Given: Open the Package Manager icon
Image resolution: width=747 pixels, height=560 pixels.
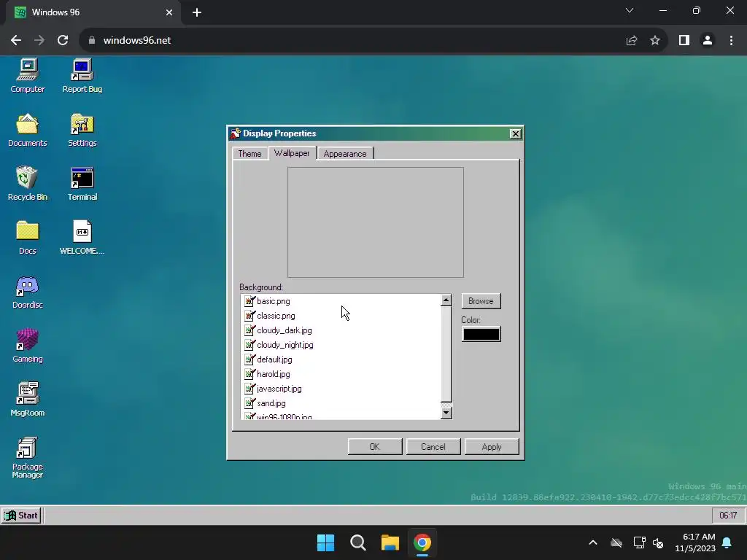Looking at the screenshot, I should pyautogui.click(x=28, y=457).
